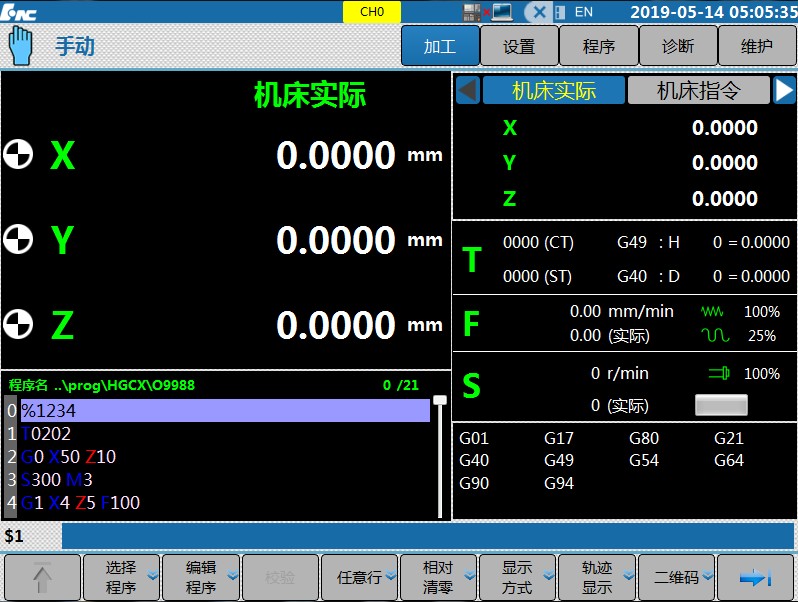Expand the 编辑程序 menu
This screenshot has height=602, width=798.
pyautogui.click(x=201, y=577)
